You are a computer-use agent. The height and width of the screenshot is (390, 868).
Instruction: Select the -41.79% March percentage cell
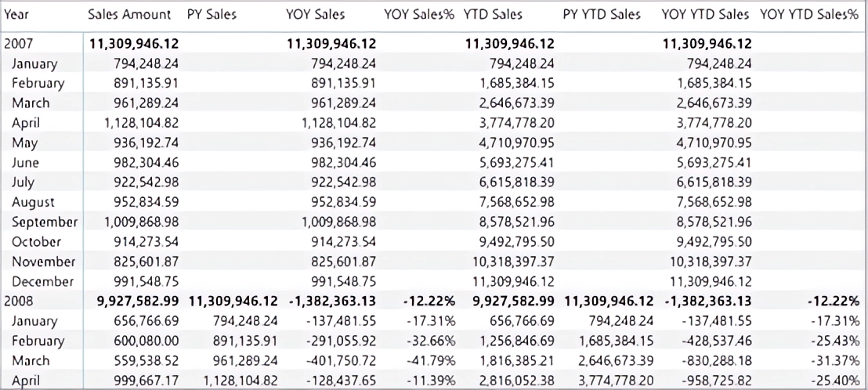point(431,361)
